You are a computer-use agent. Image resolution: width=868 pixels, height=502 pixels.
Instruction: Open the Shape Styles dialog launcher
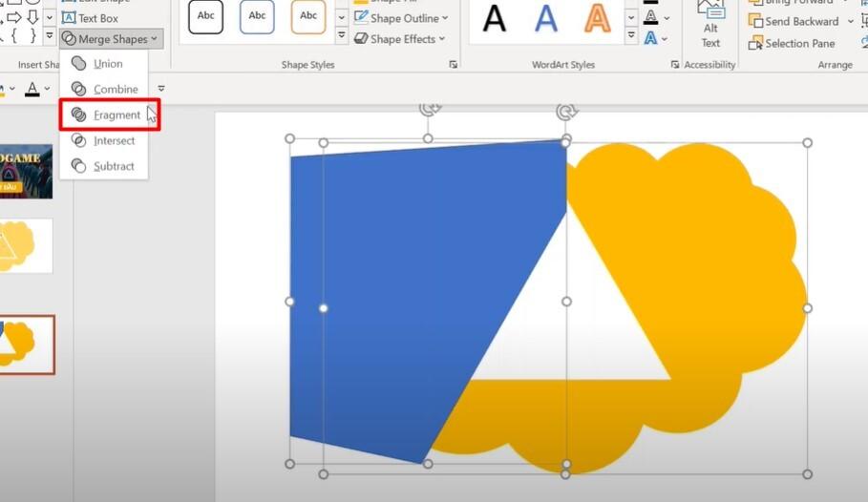(x=454, y=65)
